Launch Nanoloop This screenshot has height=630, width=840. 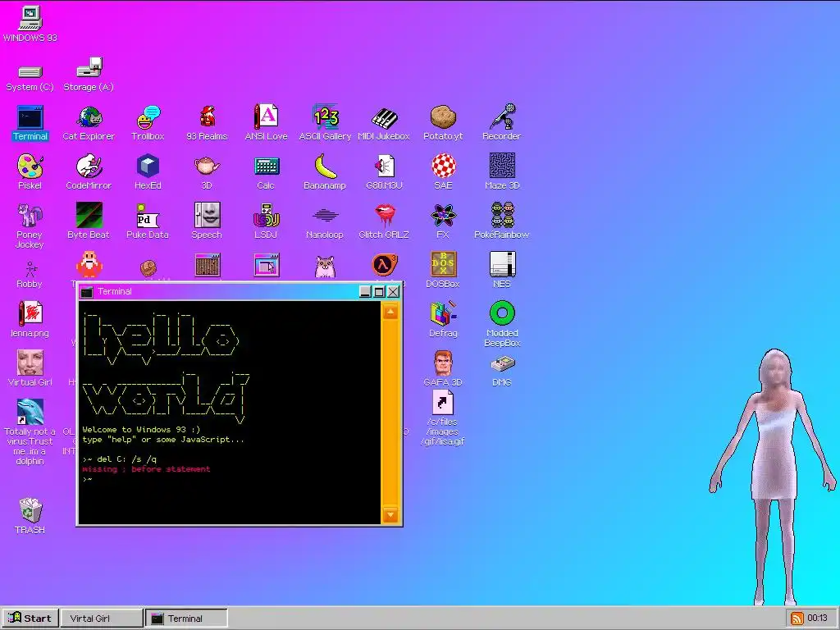coord(325,223)
